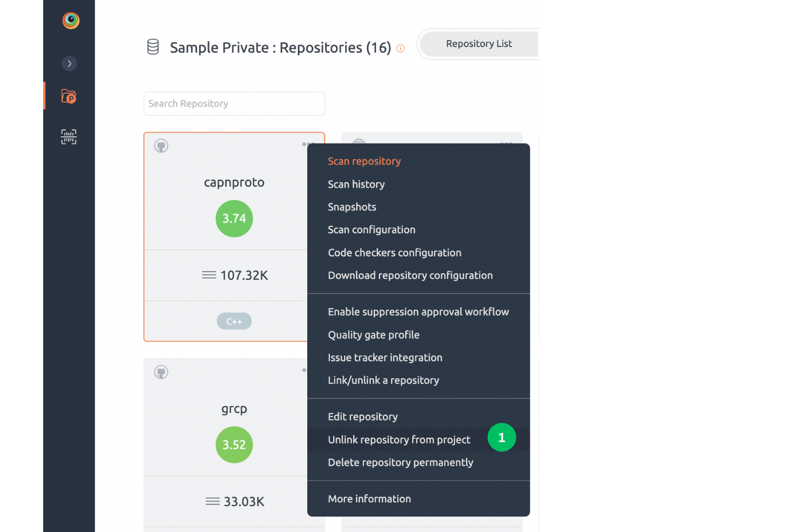Select Enable suppression approval workflow
789x532 pixels.
pos(418,312)
